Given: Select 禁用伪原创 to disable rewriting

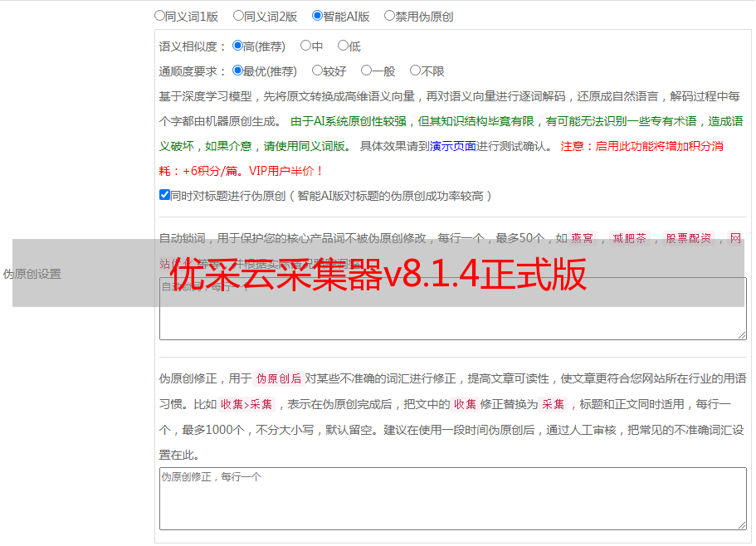Looking at the screenshot, I should click(x=389, y=16).
